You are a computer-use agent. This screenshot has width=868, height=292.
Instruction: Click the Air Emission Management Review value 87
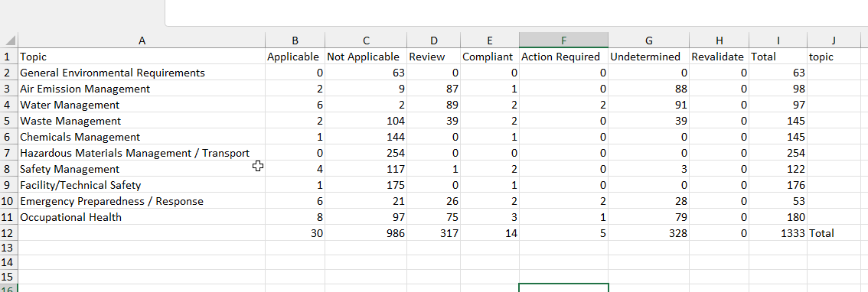click(433, 89)
